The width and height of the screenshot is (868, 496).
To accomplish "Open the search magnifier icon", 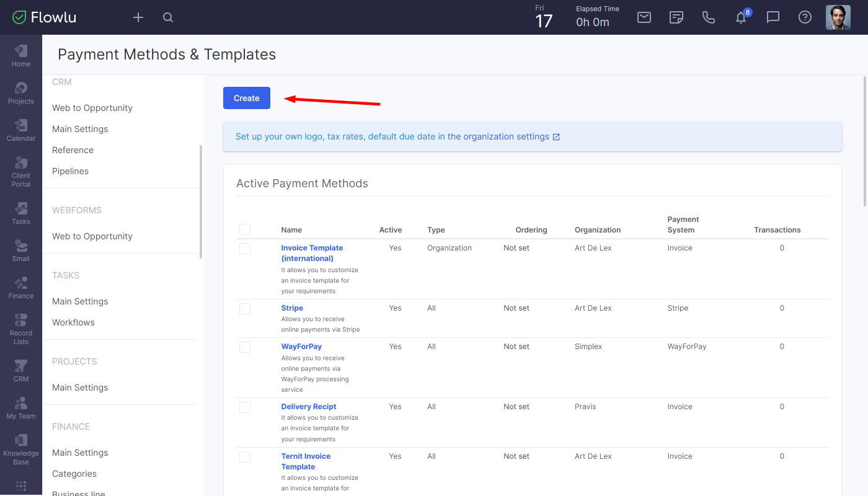I will tap(168, 17).
